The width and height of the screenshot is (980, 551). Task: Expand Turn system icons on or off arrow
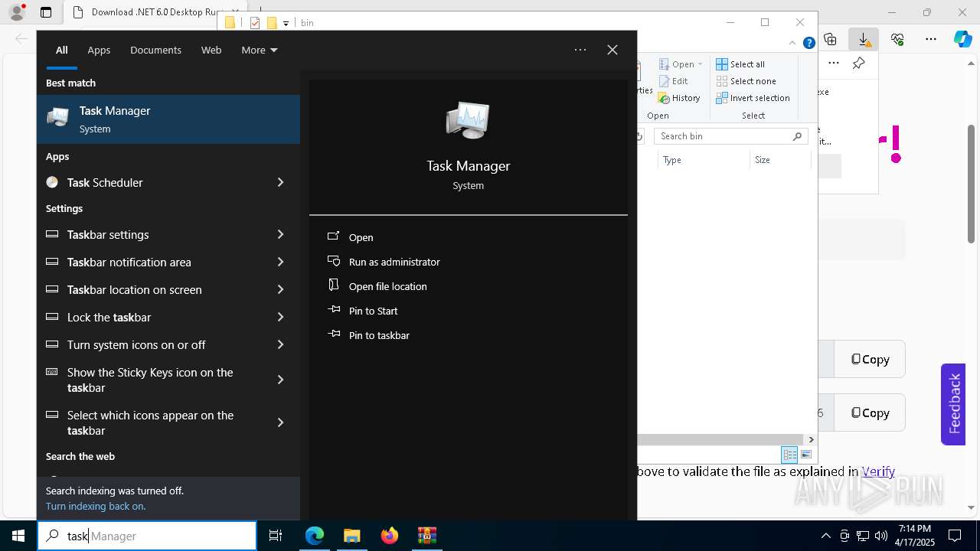[x=280, y=344]
